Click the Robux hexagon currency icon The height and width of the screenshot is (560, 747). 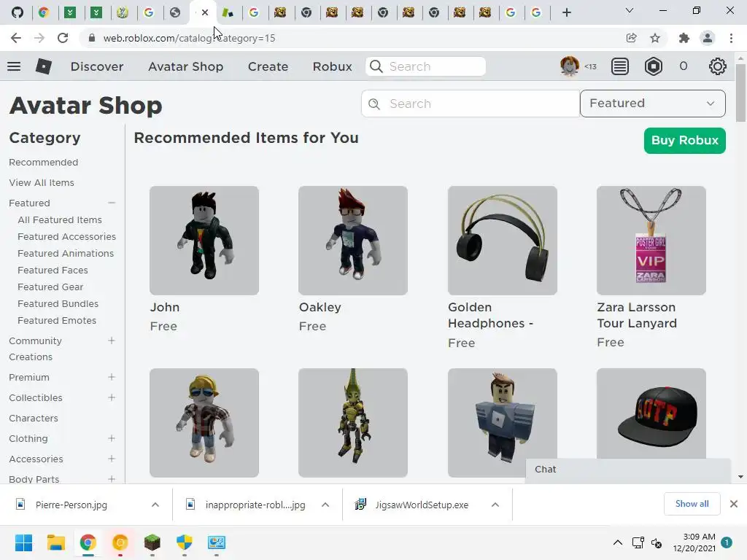[x=653, y=66]
